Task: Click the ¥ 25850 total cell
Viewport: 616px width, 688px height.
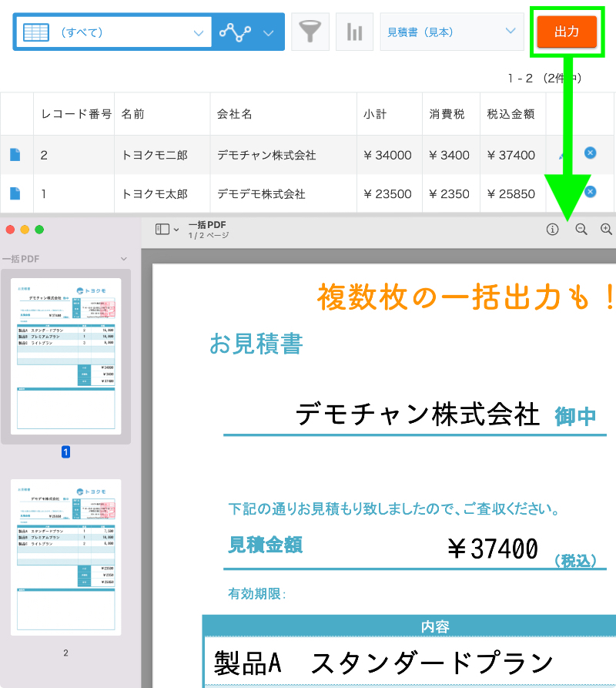Action: pos(513,193)
